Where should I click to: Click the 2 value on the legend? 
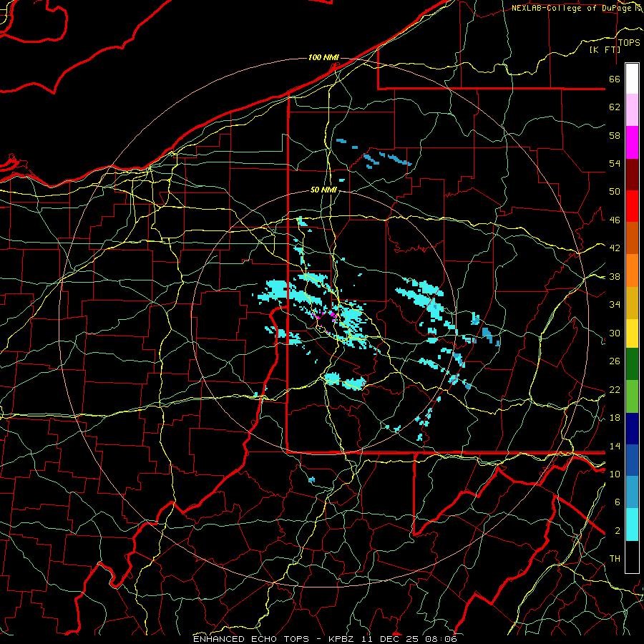[x=617, y=531]
